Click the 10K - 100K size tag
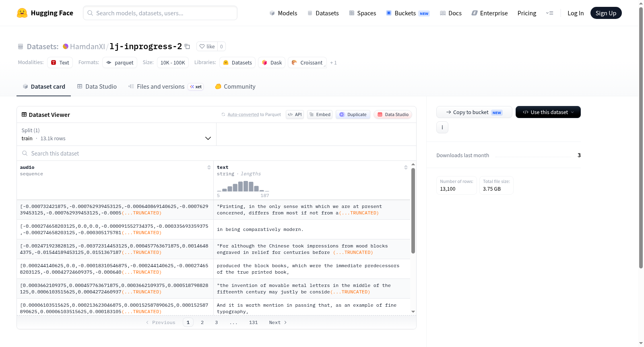The height and width of the screenshot is (347, 644). pos(173,62)
